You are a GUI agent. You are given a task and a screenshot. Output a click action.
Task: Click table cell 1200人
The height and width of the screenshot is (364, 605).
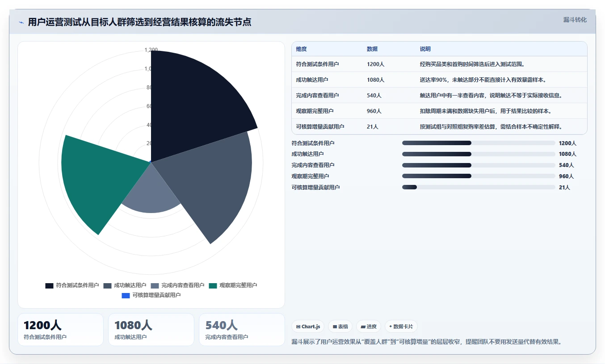click(375, 64)
